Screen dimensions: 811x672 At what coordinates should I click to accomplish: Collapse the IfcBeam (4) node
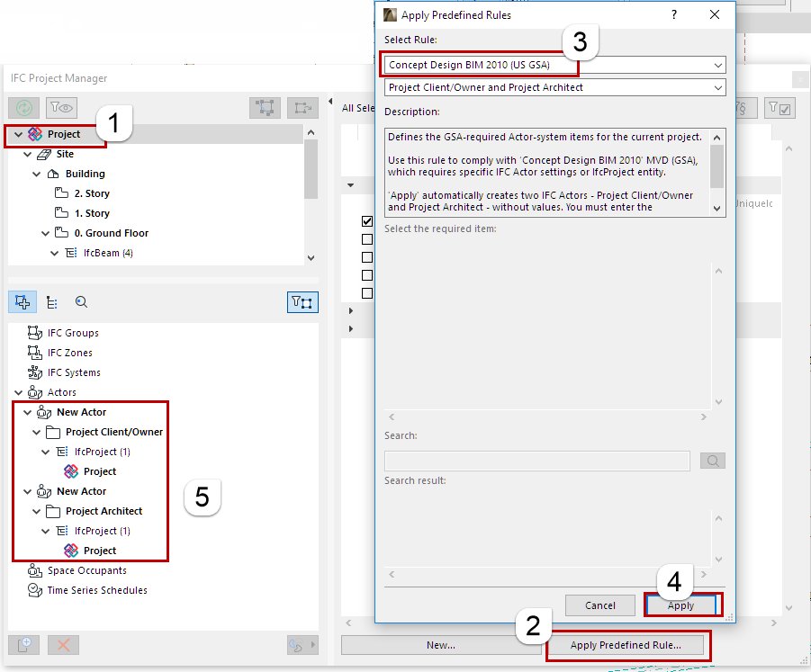click(54, 254)
